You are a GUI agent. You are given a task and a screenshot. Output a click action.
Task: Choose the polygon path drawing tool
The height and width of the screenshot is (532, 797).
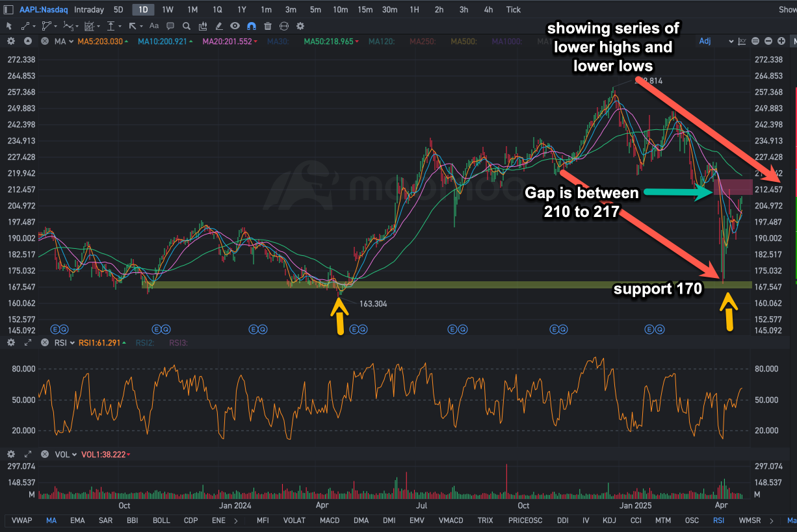click(x=46, y=26)
